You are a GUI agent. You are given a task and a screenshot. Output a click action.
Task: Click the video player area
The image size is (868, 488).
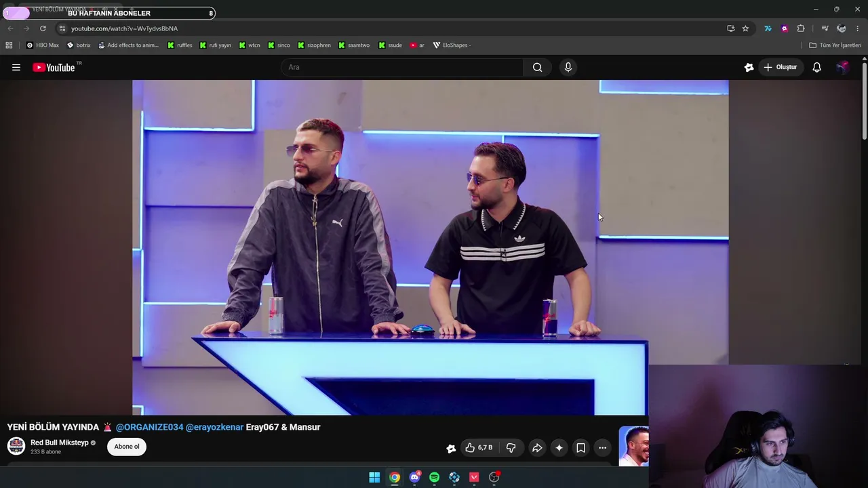click(x=431, y=247)
